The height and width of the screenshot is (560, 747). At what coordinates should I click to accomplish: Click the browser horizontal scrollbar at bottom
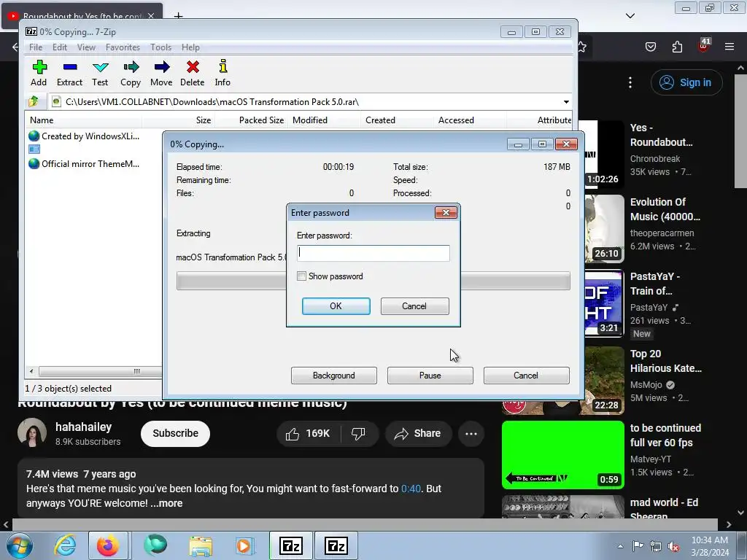[365, 524]
